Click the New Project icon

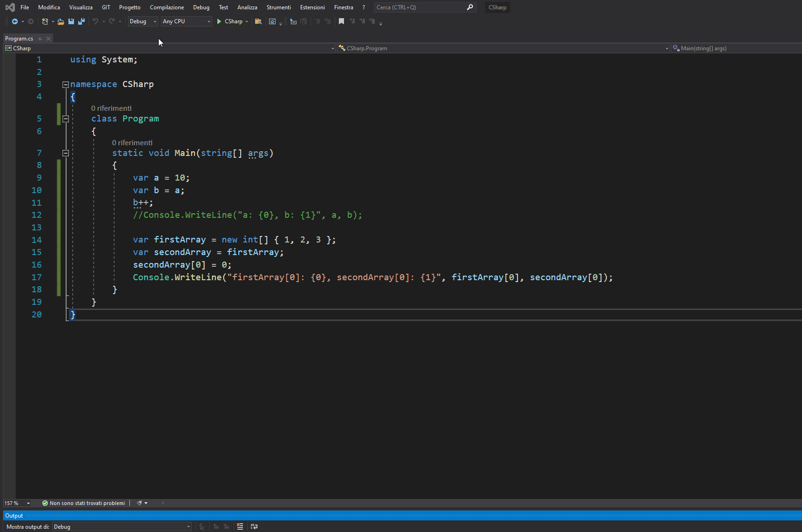45,21
